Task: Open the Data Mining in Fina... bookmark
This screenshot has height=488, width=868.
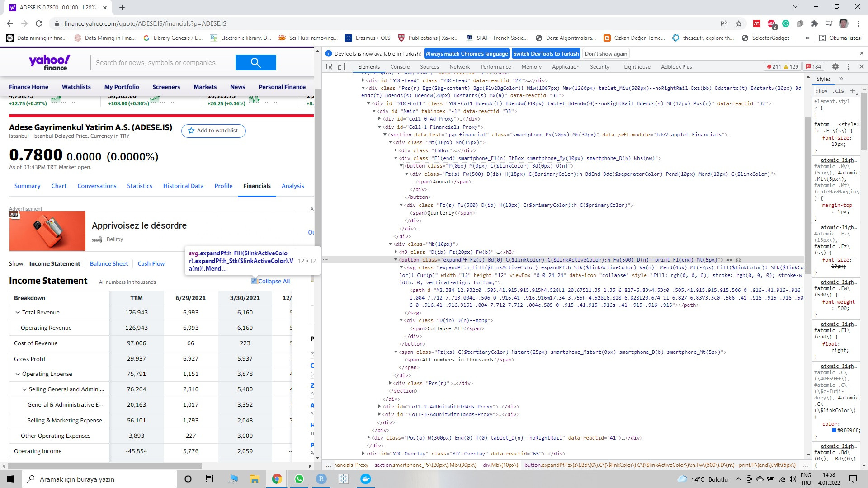Action: coord(105,38)
